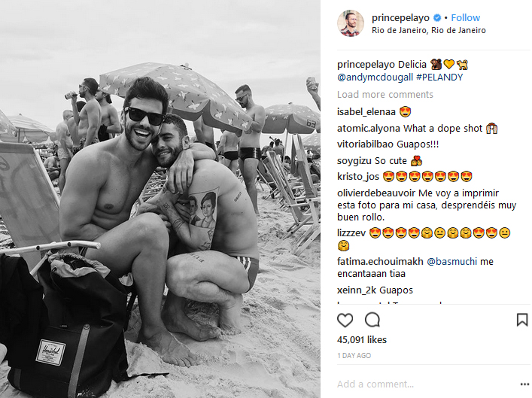Viewport: 532px width, 398px height.
Task: Follow the princepelayo account
Action: click(x=465, y=17)
